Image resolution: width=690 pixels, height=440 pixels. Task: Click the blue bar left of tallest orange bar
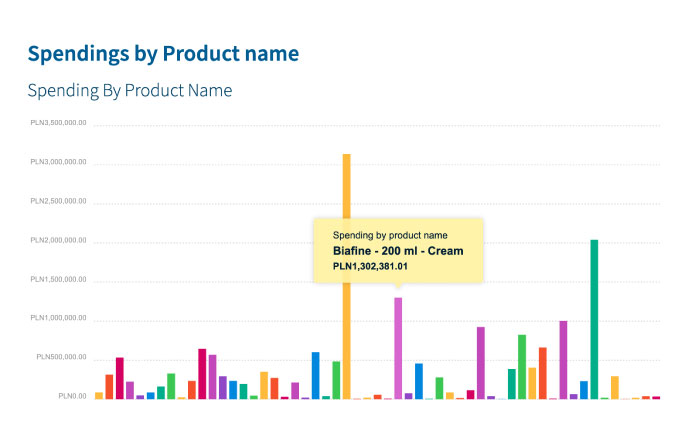pos(315,376)
